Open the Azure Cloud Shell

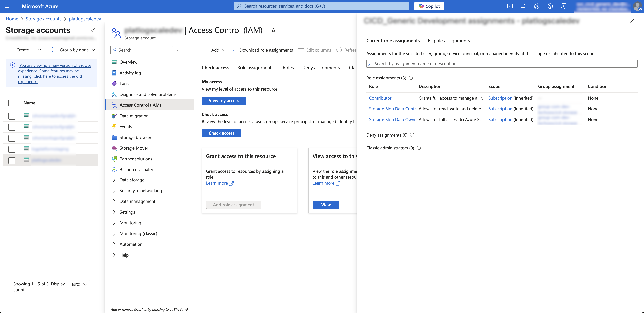[510, 6]
